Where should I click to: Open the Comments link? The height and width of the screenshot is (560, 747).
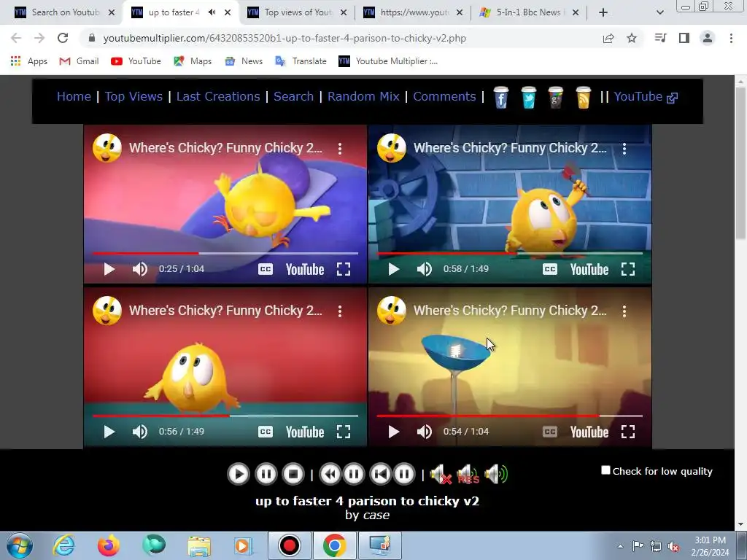444,97
